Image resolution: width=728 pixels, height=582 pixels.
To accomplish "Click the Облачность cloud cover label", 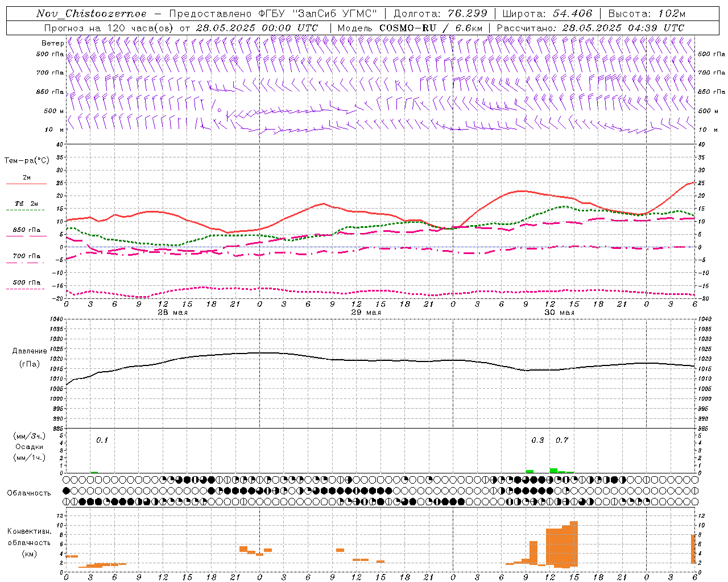I will pyautogui.click(x=29, y=493).
